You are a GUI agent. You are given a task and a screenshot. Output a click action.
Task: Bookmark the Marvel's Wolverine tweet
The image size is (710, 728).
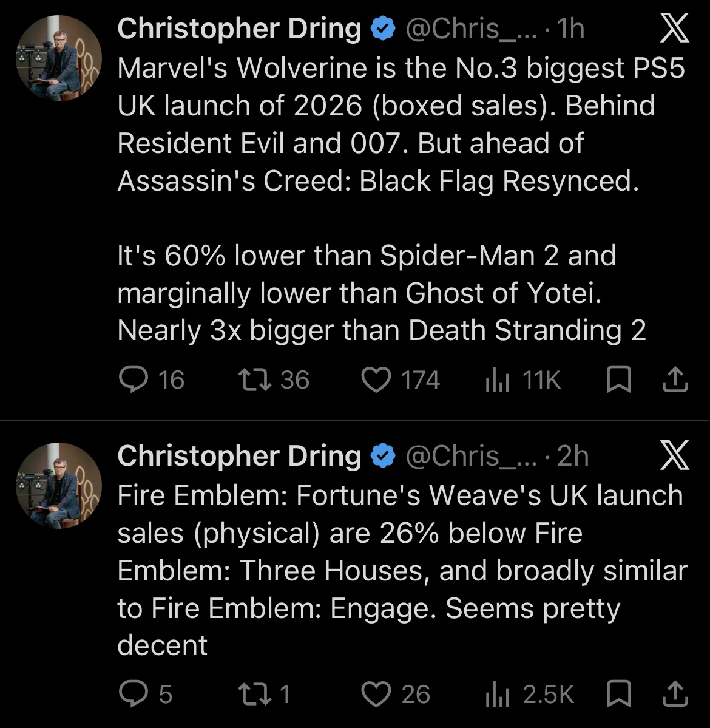618,379
